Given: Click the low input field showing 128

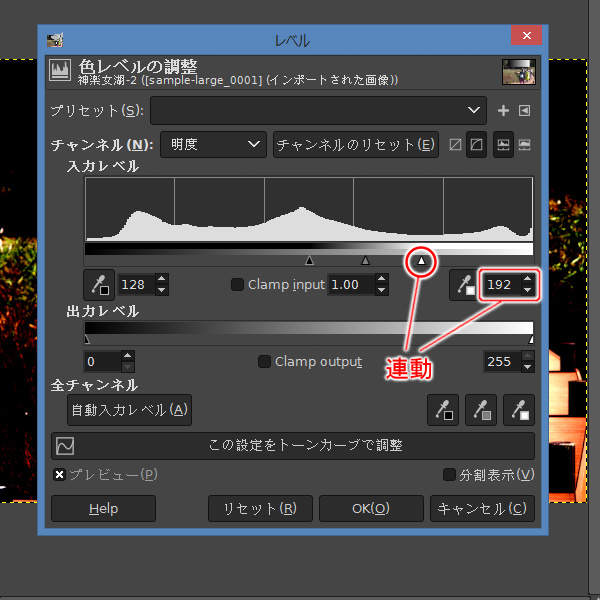Looking at the screenshot, I should coord(138,285).
